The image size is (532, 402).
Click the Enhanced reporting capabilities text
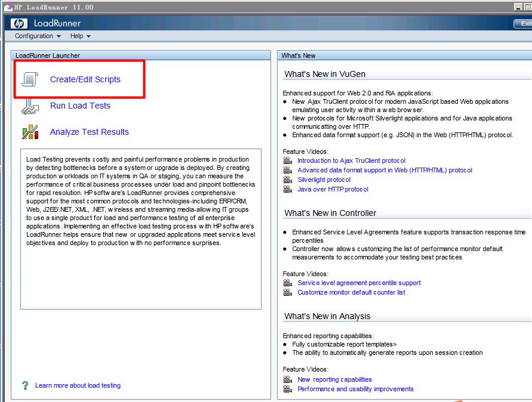point(328,336)
